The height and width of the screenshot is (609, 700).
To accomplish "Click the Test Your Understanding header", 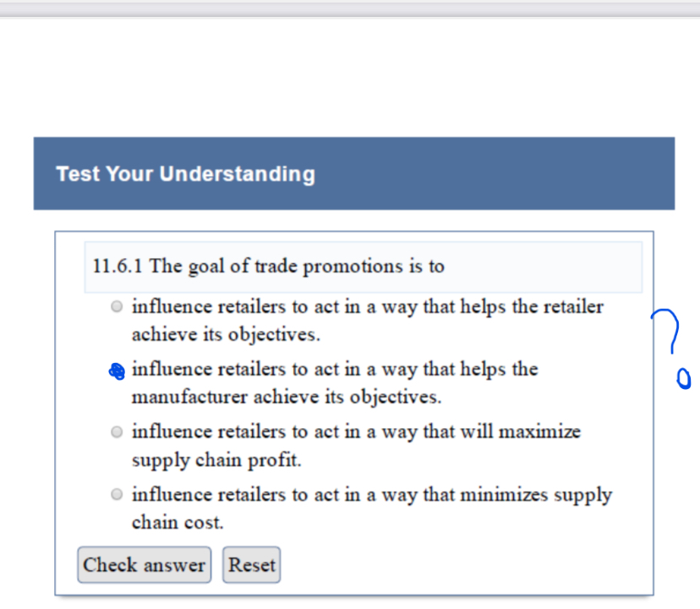I will click(185, 173).
